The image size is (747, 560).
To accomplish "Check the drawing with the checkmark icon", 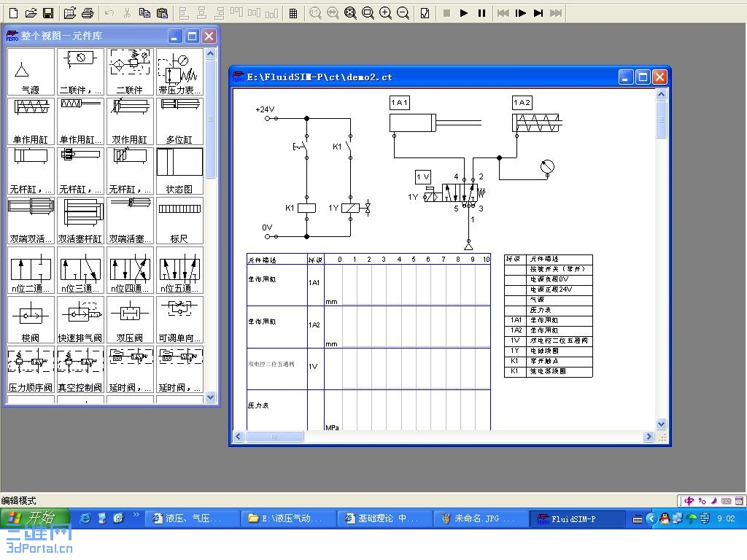I will tap(425, 13).
